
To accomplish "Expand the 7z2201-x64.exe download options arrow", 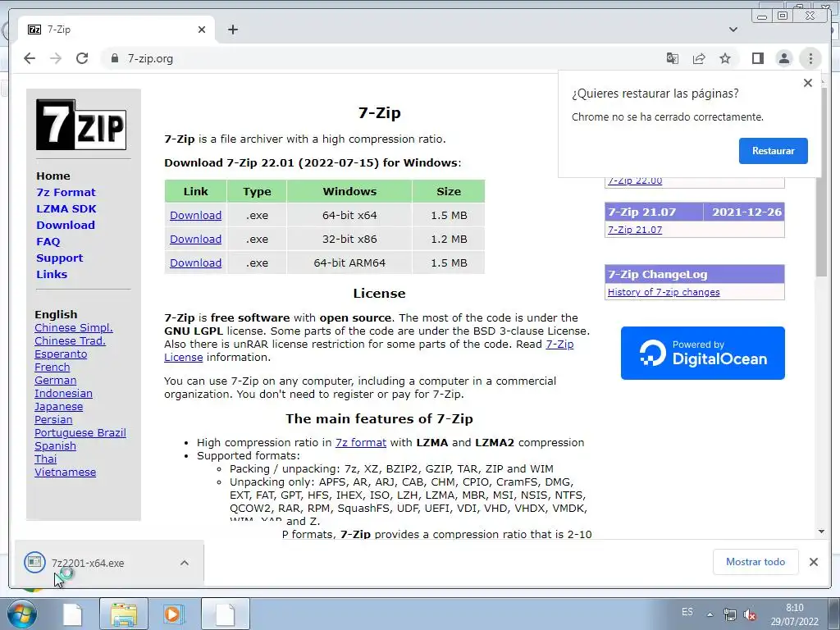I will point(185,563).
